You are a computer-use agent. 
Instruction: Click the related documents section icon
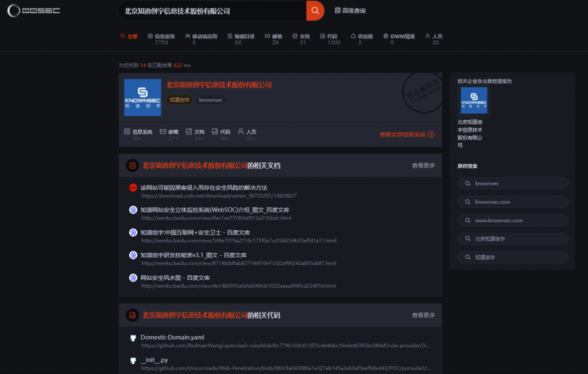coord(132,165)
